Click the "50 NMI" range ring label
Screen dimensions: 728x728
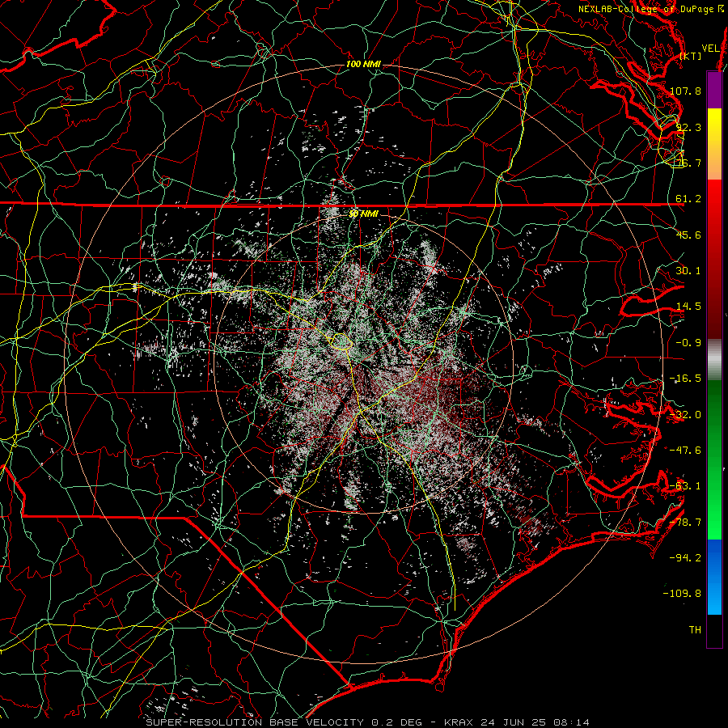click(x=363, y=214)
